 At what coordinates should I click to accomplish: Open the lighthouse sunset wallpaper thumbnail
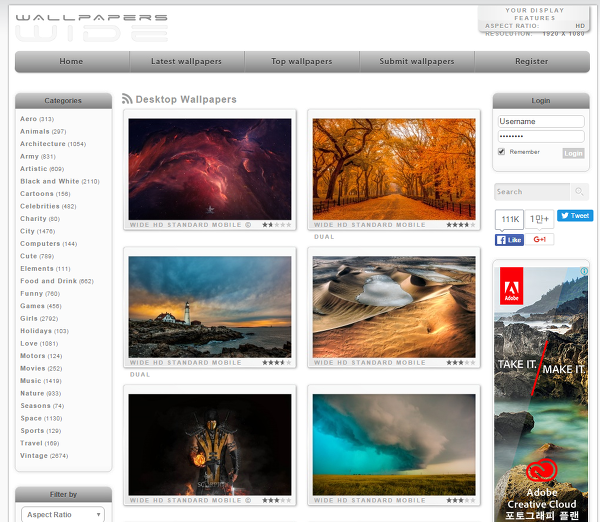[210, 307]
